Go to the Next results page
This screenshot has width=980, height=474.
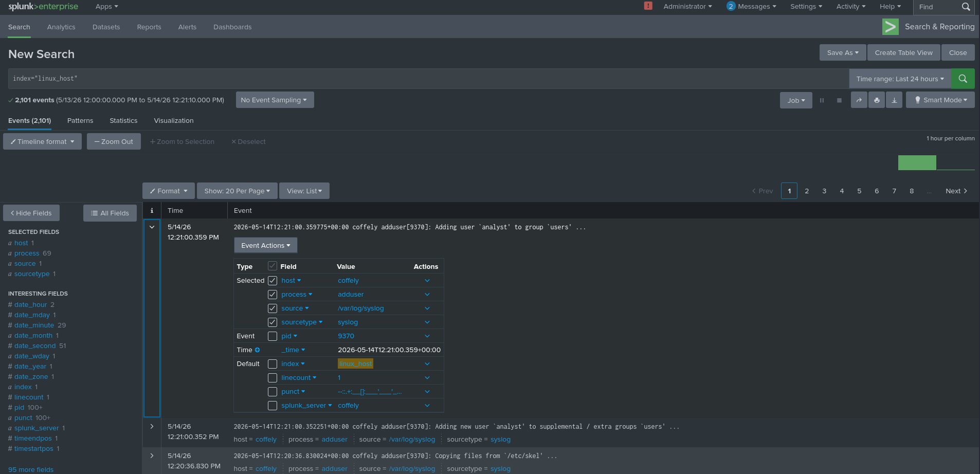[956, 191]
